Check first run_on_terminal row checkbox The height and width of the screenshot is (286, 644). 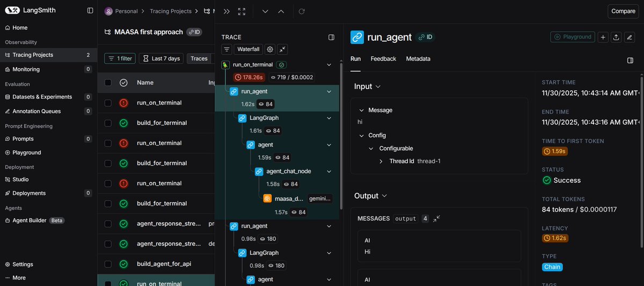coord(108,102)
